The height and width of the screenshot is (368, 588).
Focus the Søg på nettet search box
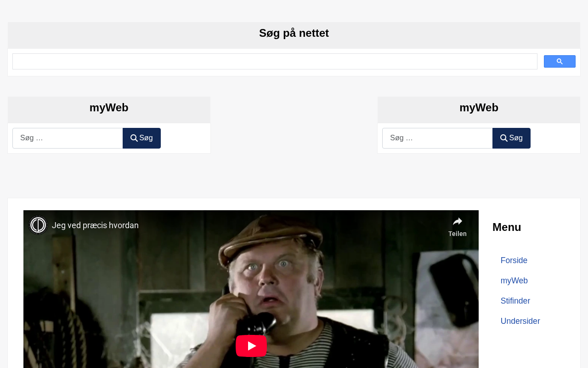click(275, 62)
